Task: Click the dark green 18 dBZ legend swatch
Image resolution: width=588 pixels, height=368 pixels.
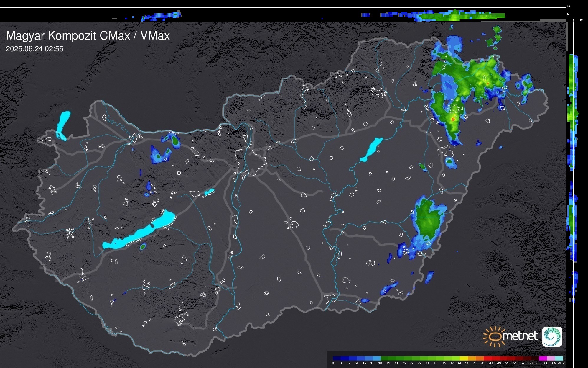Action: pos(384,358)
